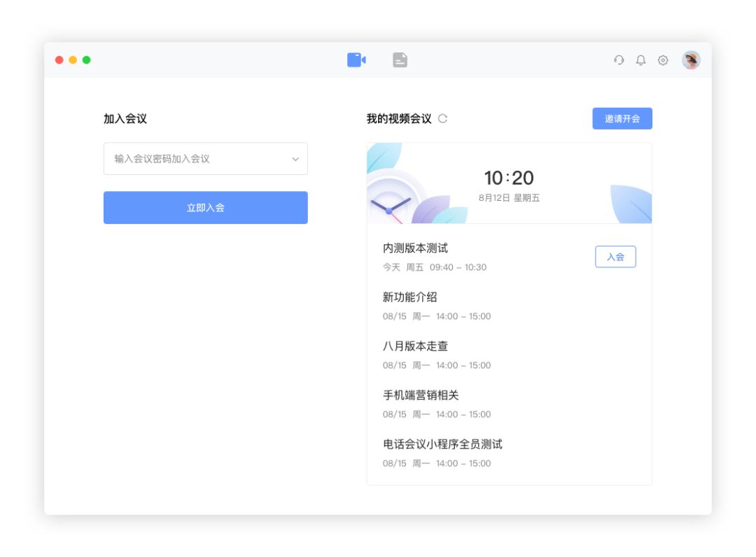
Task: Click the 邀请开会 button
Action: (622, 118)
